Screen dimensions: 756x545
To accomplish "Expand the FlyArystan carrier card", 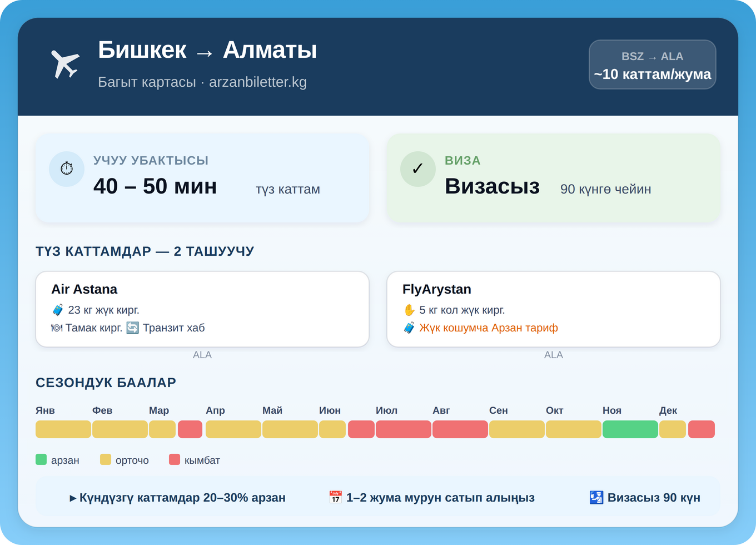I will (553, 309).
